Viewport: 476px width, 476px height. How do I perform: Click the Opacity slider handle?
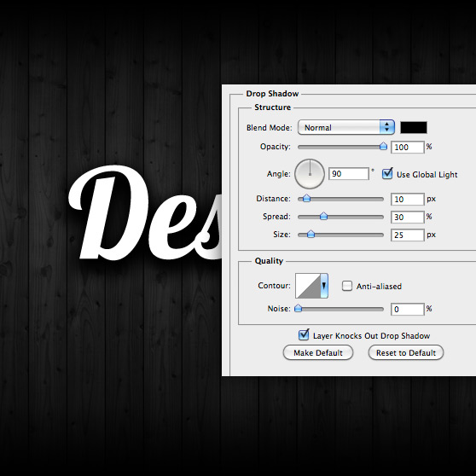click(x=383, y=147)
